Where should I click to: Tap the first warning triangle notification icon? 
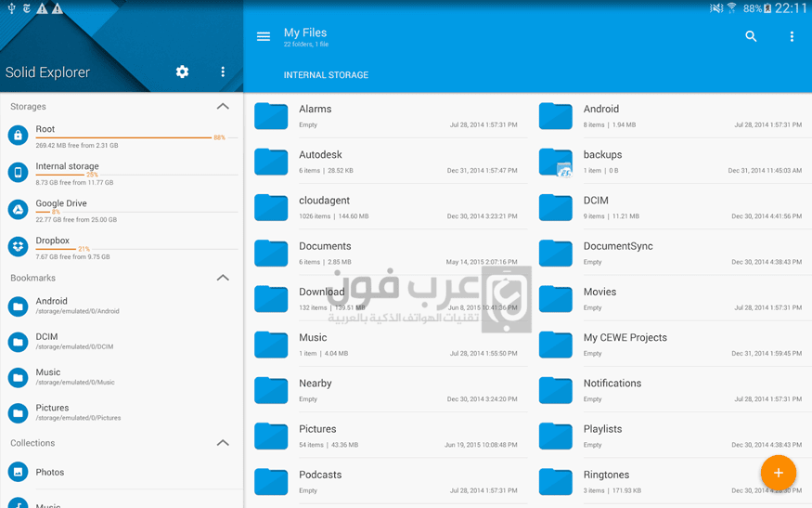pos(42,8)
